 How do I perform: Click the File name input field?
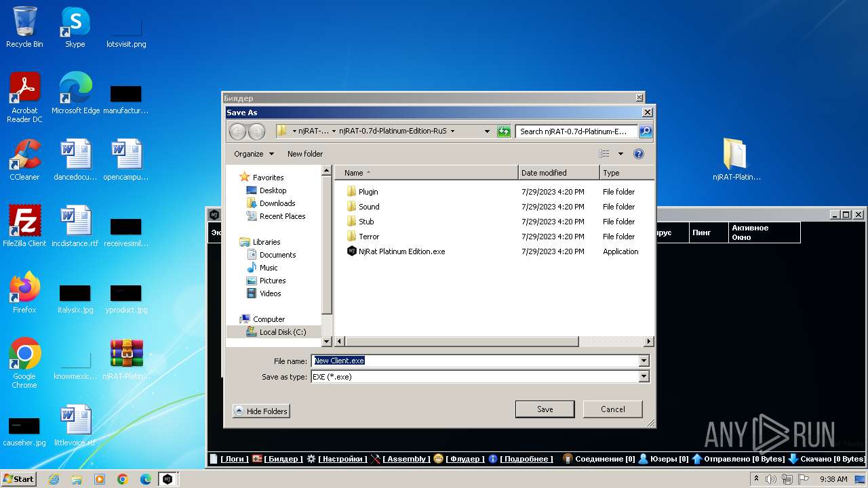(x=475, y=361)
